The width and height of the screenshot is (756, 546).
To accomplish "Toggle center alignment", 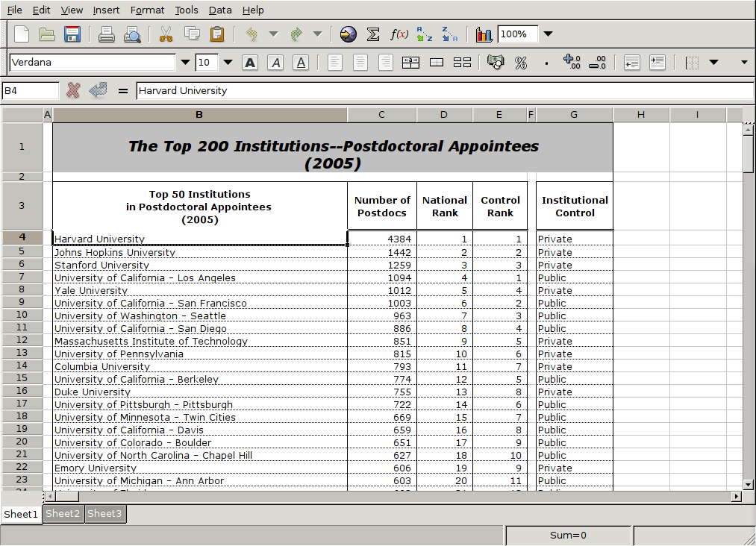I will click(x=360, y=62).
